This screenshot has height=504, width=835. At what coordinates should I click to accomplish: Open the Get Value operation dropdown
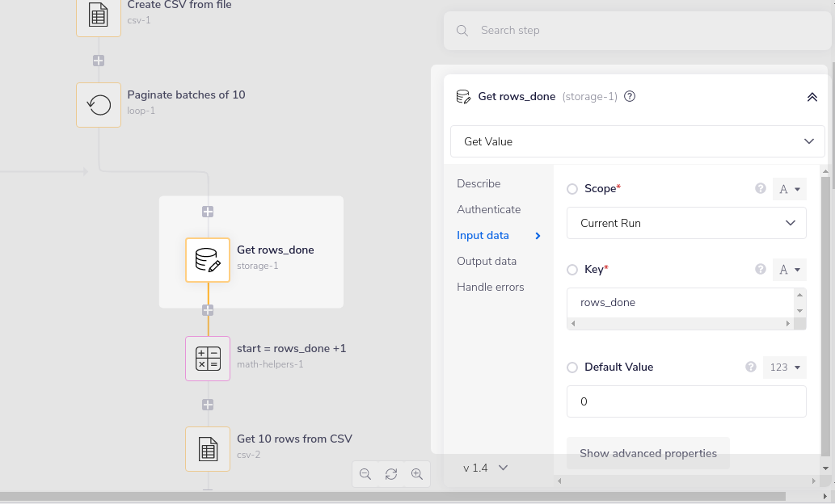(638, 141)
